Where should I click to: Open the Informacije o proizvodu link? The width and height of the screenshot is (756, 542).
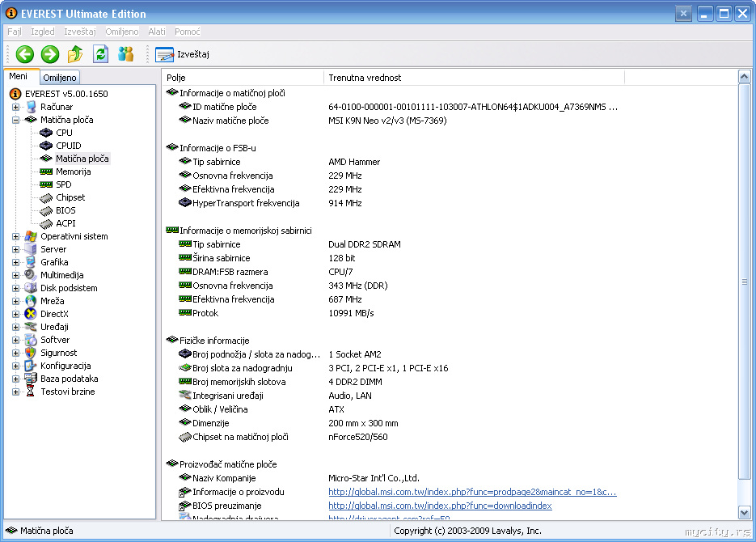[x=472, y=492]
